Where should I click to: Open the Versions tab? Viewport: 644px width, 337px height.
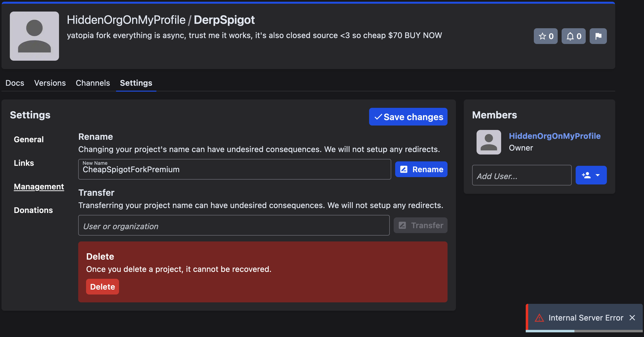pos(50,83)
